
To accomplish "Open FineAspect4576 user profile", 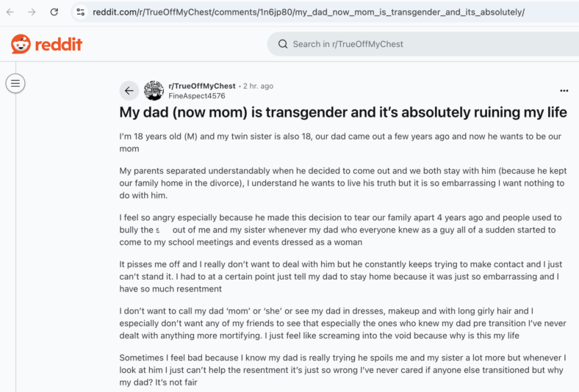I will pyautogui.click(x=197, y=96).
